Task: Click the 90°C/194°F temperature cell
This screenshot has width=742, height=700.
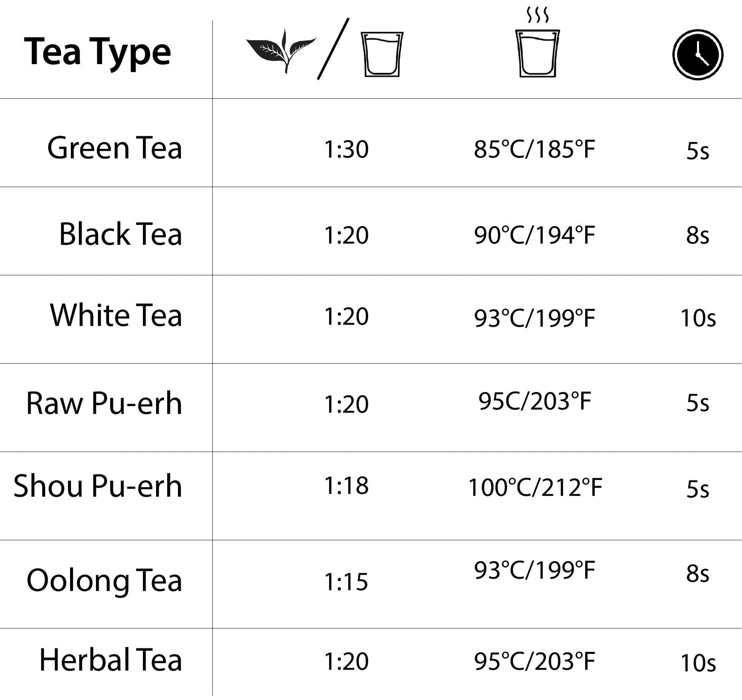Action: 534,235
